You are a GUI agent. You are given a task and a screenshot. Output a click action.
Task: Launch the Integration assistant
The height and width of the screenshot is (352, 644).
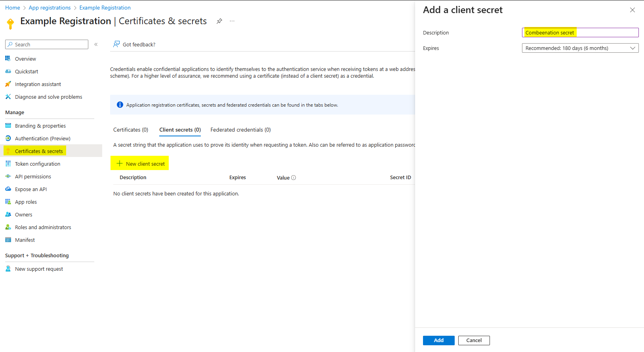tap(38, 84)
